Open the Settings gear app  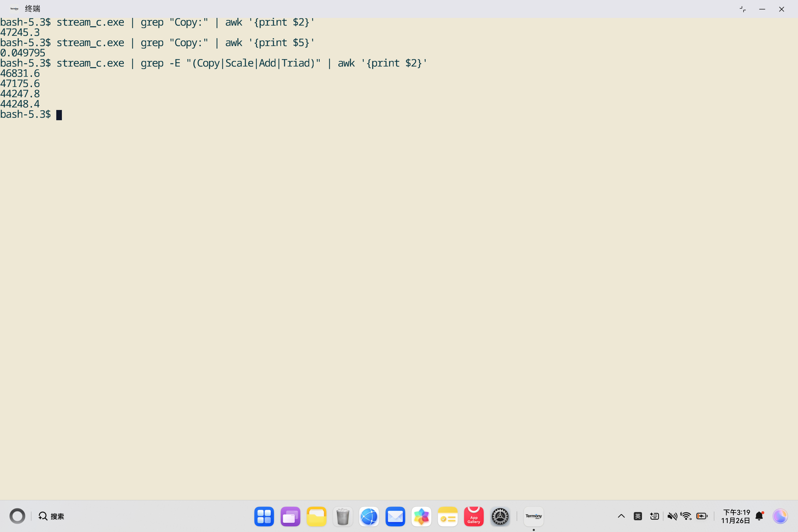coord(500,516)
